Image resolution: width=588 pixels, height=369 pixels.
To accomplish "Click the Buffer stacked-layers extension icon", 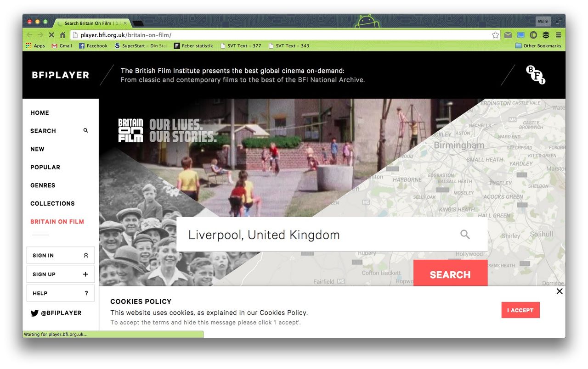I will [546, 35].
